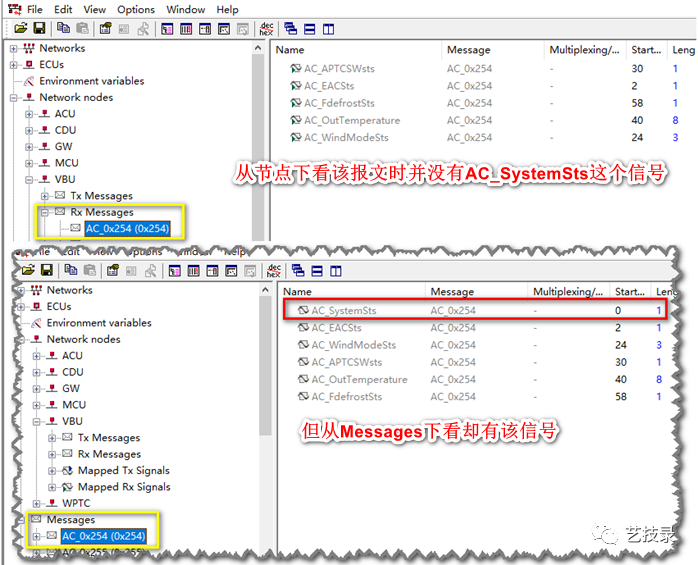Select Environment variables in lower tree

click(x=99, y=323)
